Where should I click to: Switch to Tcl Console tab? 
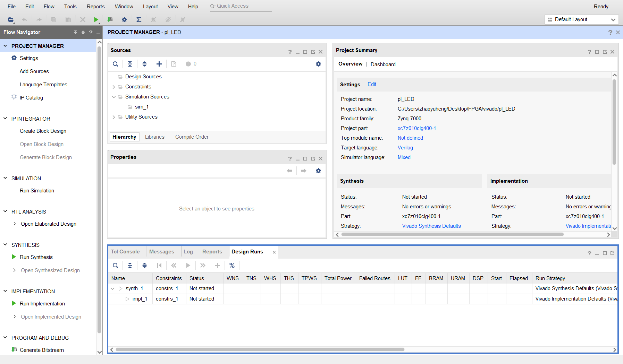coord(125,252)
